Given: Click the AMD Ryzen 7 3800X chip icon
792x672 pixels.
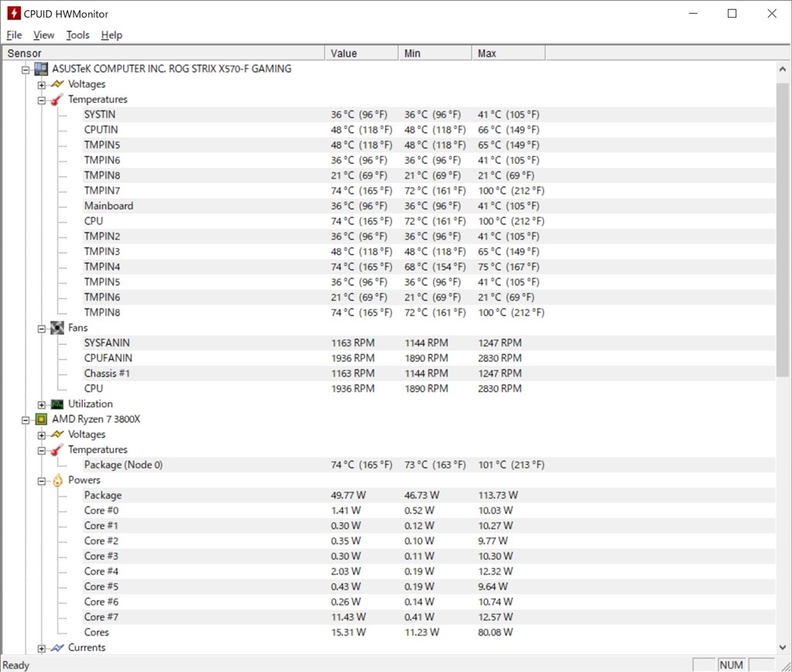Looking at the screenshot, I should click(x=41, y=419).
